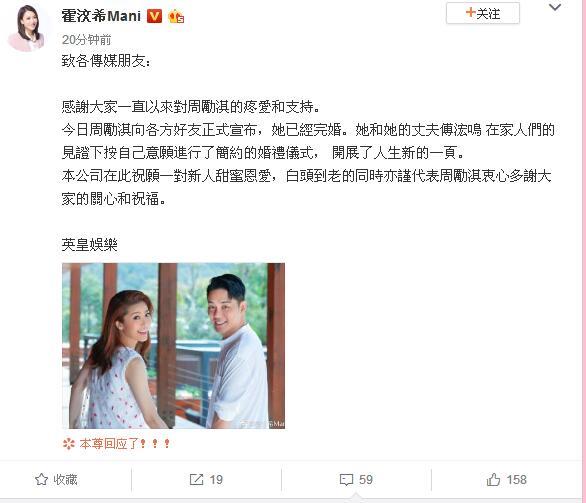Open the 59 comments count
This screenshot has height=503, width=586.
click(366, 479)
